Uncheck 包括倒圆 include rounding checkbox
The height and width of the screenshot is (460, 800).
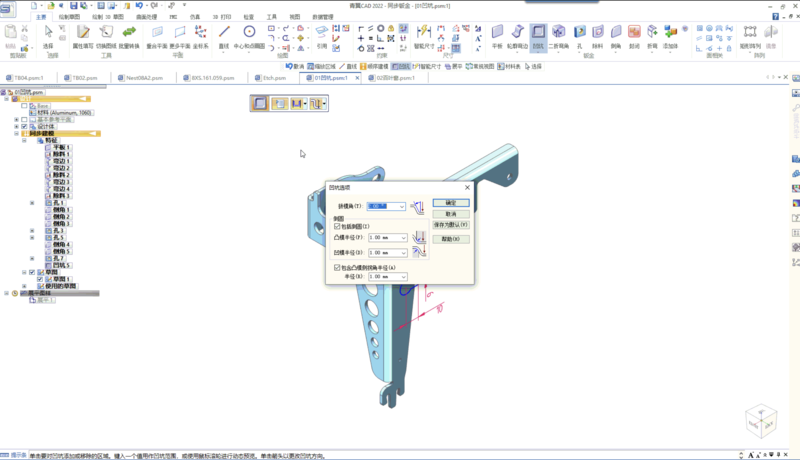pyautogui.click(x=337, y=227)
